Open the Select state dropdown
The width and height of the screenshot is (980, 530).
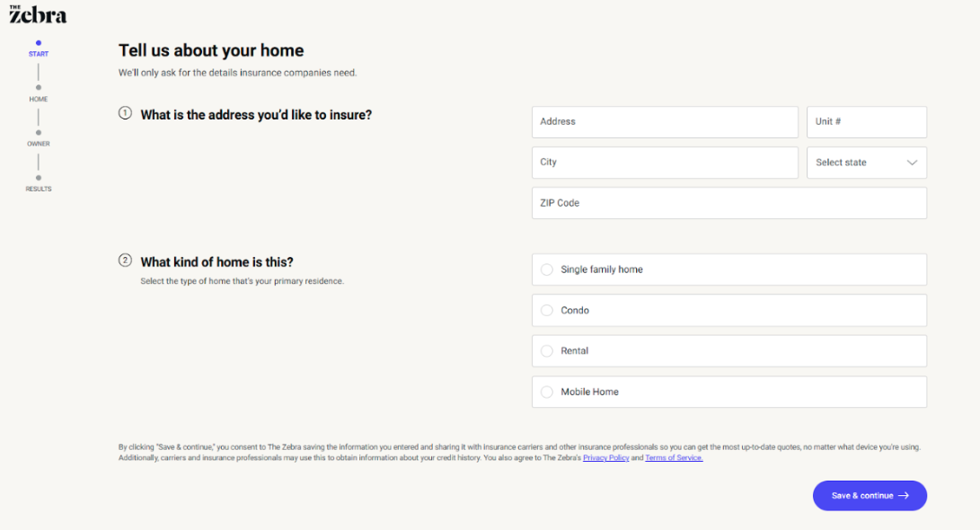tap(866, 163)
